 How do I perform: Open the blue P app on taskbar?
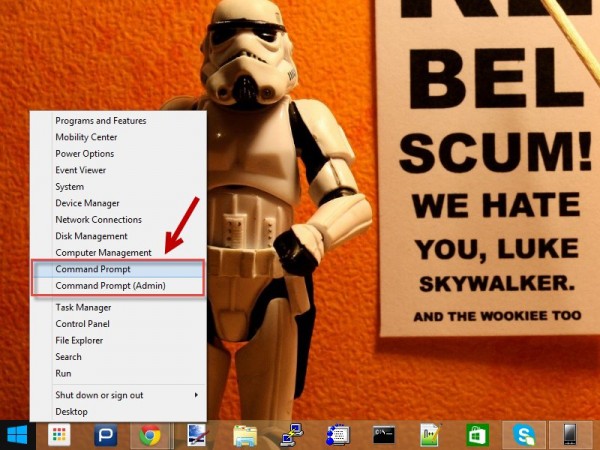(x=105, y=435)
